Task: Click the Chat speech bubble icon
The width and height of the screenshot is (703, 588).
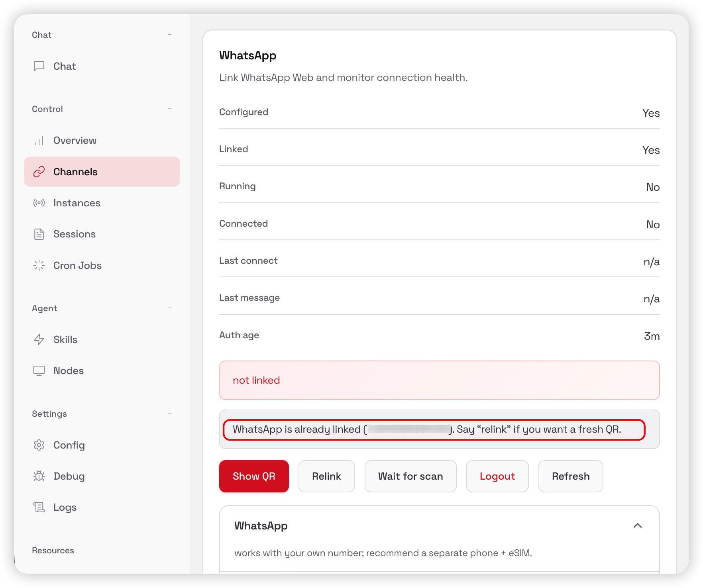Action: [x=39, y=66]
